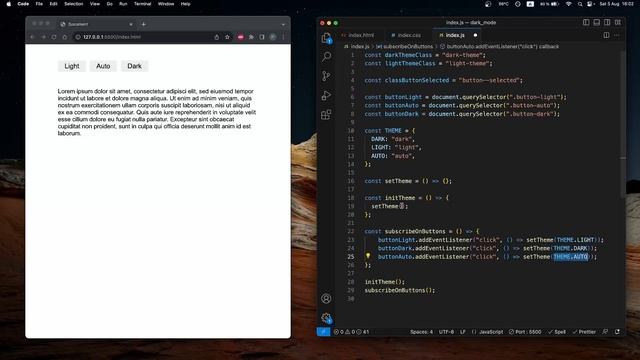The height and width of the screenshot is (360, 640).
Task: Click the browser back arrow
Action: coord(33,37)
